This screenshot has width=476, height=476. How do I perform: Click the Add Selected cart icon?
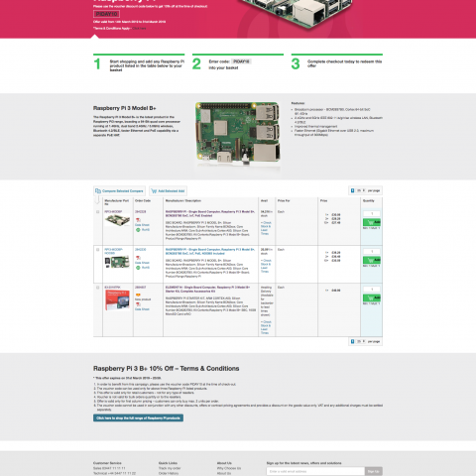pyautogui.click(x=154, y=191)
